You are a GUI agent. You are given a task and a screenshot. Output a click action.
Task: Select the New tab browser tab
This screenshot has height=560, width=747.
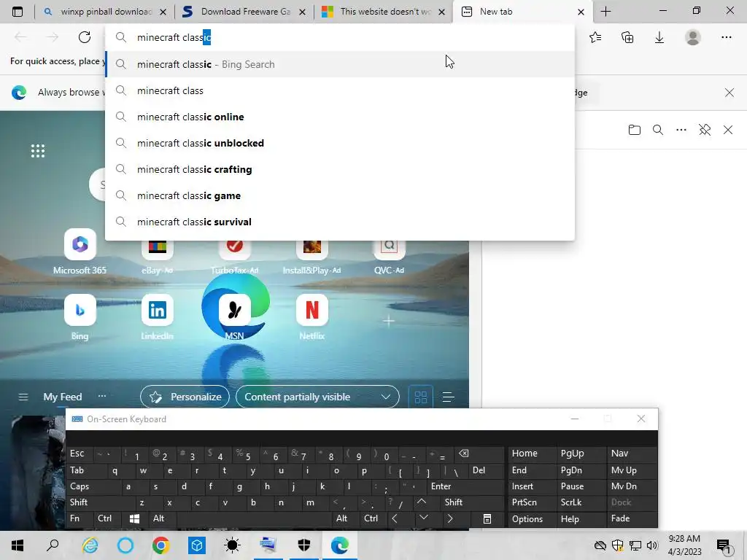tap(523, 12)
